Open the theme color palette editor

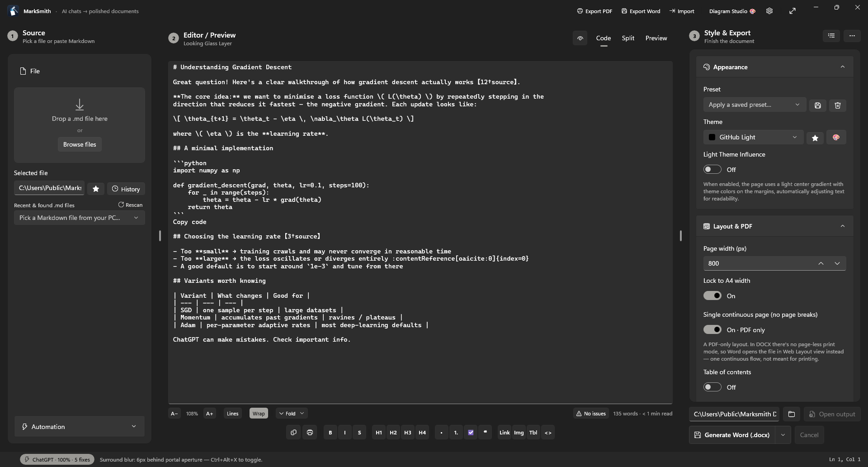click(836, 138)
